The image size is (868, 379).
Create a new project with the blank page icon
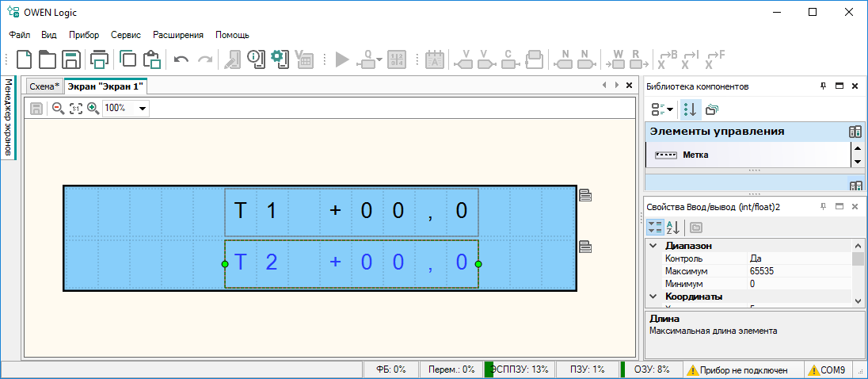pos(25,59)
